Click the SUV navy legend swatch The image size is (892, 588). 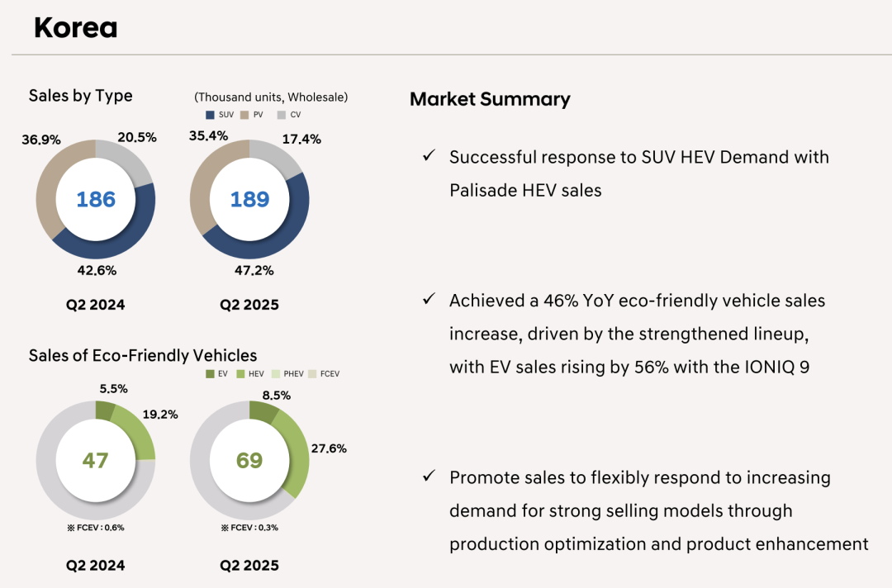(211, 115)
